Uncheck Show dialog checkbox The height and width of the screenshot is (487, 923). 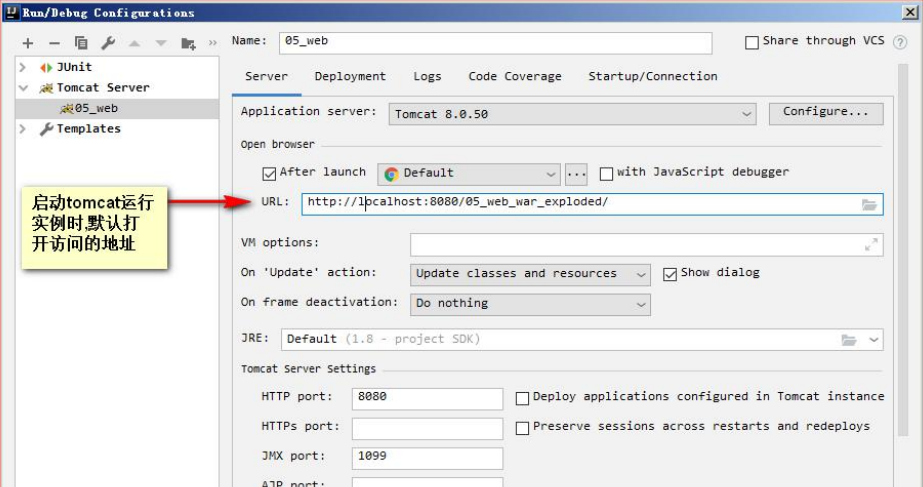[670, 274]
